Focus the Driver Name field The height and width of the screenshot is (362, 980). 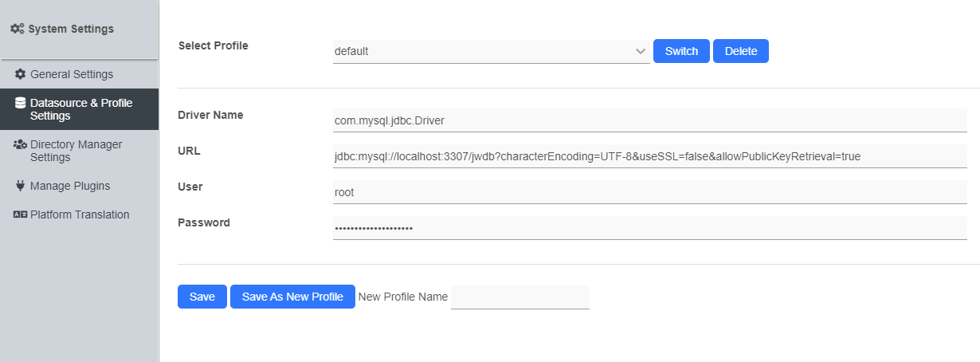[649, 120]
